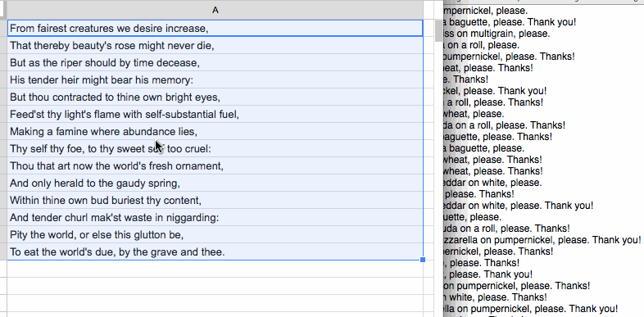Select cell "But thou contracted to thine own bright eyes,"

coord(215,97)
